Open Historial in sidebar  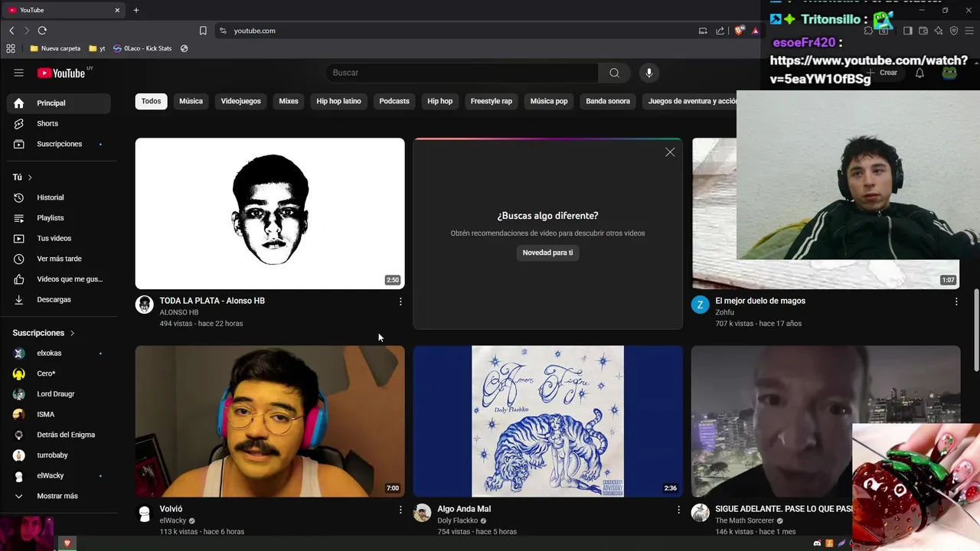[x=59, y=197]
